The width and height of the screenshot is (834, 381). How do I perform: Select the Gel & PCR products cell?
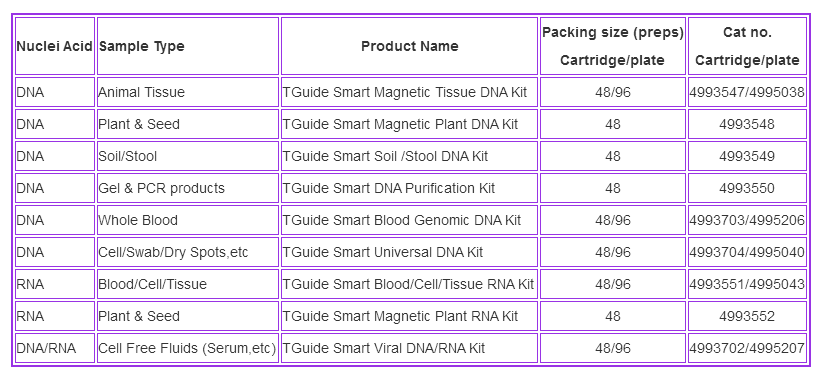click(x=188, y=188)
